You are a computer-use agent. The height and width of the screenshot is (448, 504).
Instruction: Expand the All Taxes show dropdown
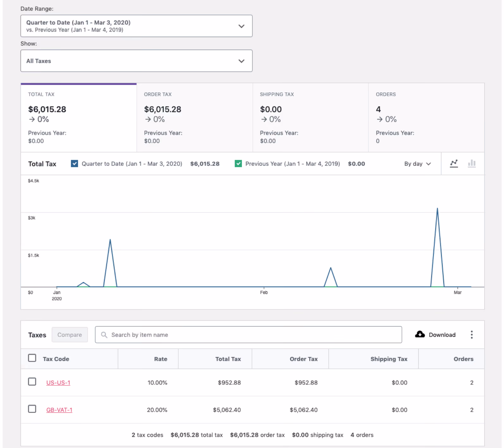[136, 61]
